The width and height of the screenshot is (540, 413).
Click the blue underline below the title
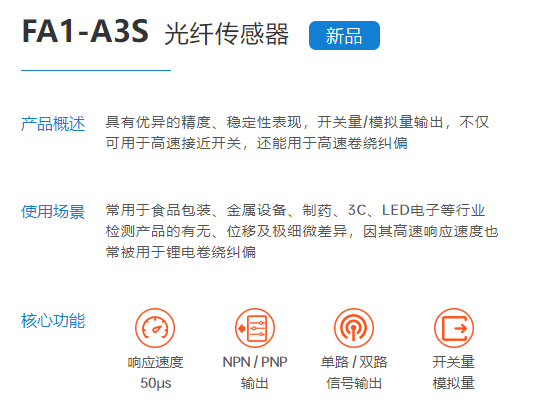pos(96,70)
